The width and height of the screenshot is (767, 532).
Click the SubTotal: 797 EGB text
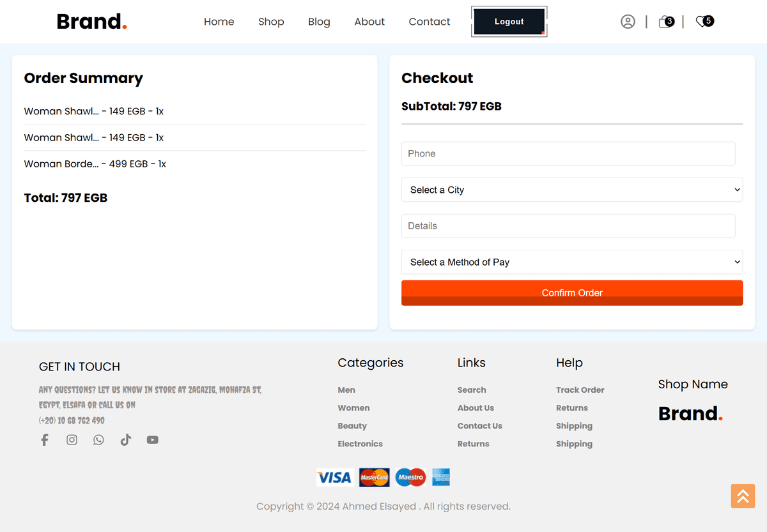pos(451,107)
